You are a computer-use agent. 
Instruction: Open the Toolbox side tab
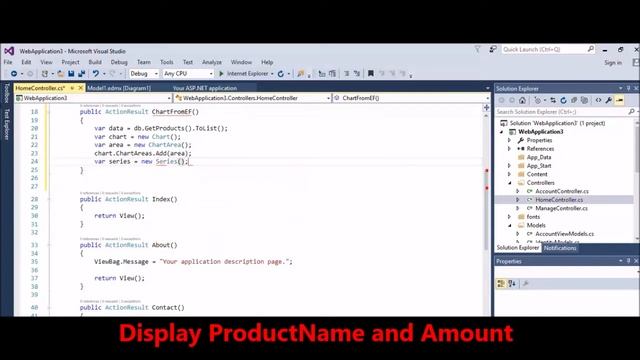pos(7,93)
